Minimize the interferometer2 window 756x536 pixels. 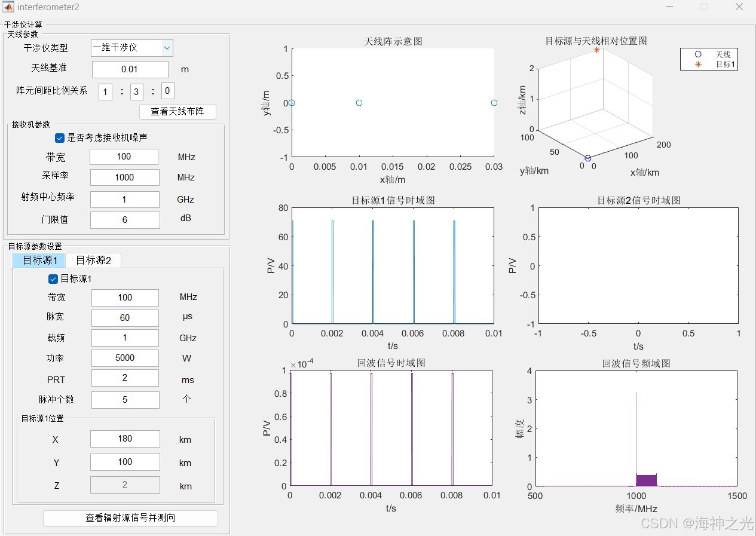pos(670,7)
